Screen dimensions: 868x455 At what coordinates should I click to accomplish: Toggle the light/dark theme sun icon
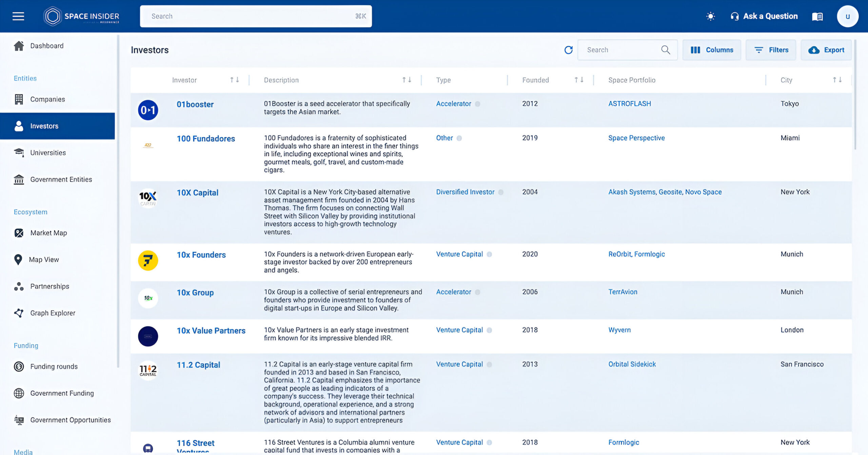[x=710, y=16]
